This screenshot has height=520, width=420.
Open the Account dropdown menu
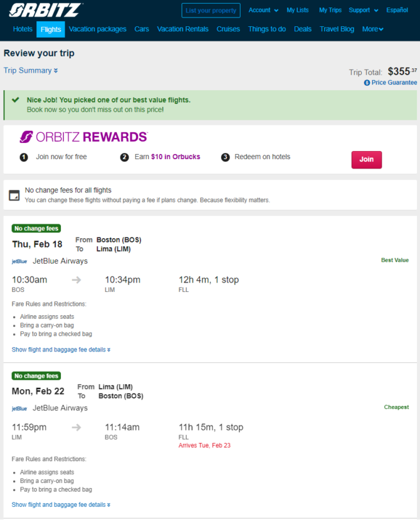point(263,10)
